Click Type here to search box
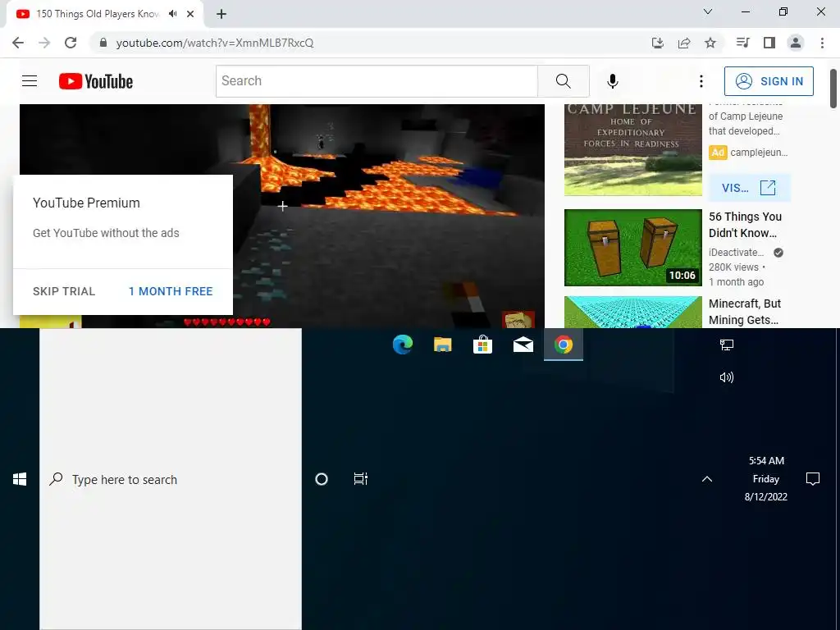This screenshot has width=840, height=630. (171, 479)
